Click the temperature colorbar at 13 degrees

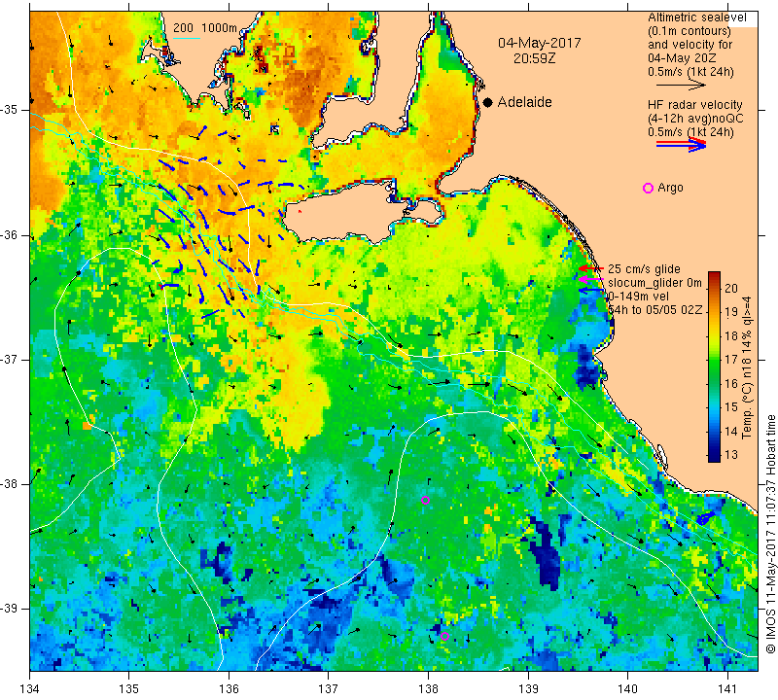coord(714,454)
